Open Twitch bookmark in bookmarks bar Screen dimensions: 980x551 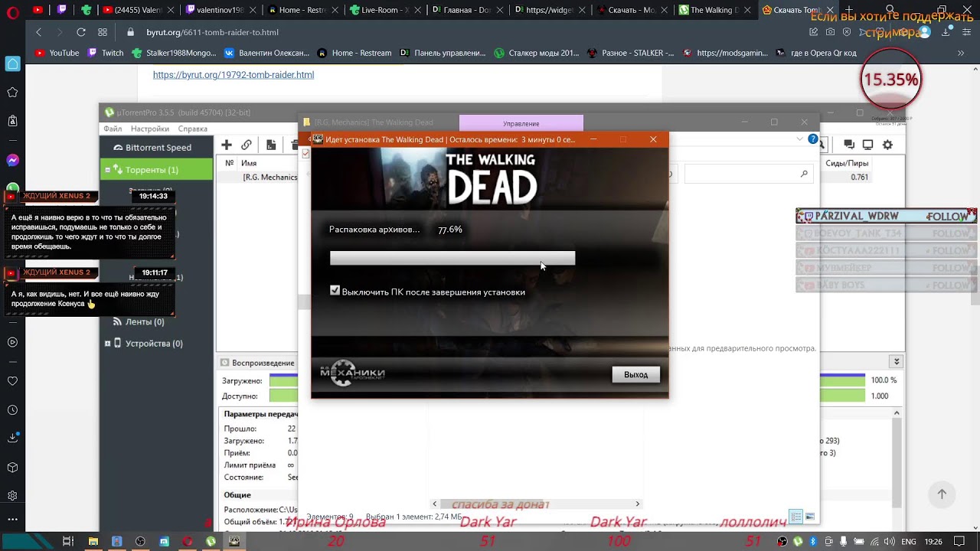coord(106,53)
